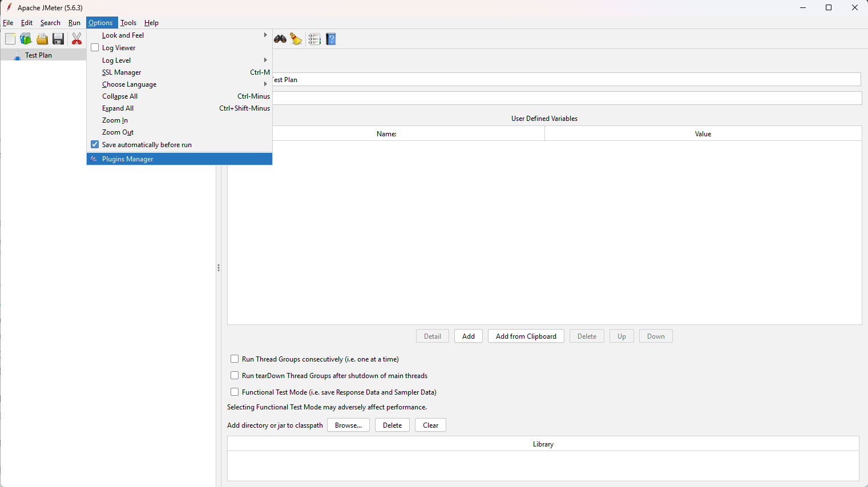
Task: Click the empty Comments field
Action: click(x=567, y=98)
